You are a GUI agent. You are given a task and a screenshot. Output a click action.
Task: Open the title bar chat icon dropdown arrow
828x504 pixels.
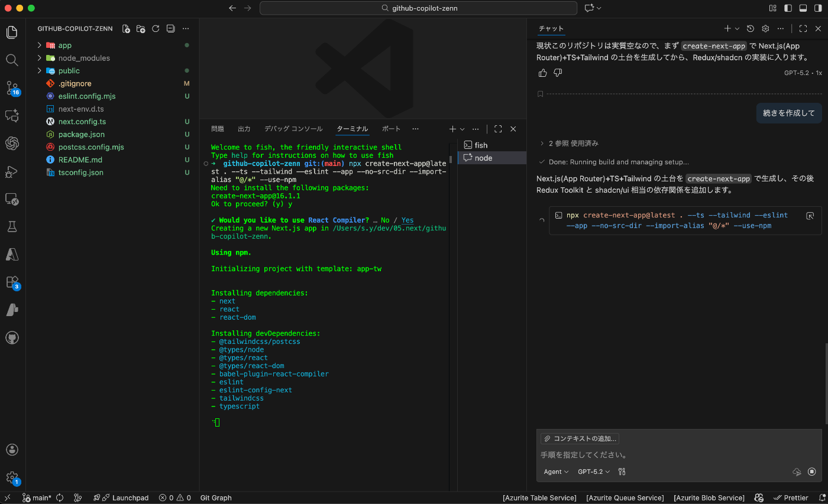pyautogui.click(x=599, y=8)
